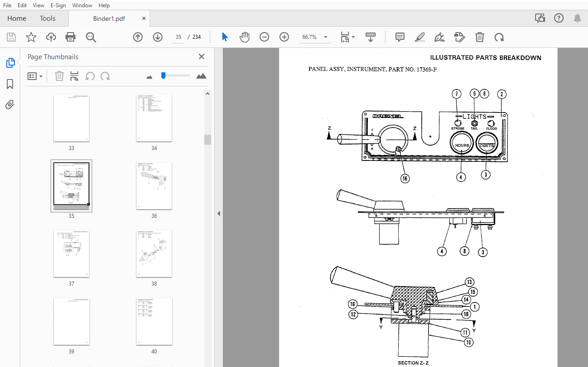
Task: Enlarge thumbnails with large mountain icon
Action: [x=201, y=76]
